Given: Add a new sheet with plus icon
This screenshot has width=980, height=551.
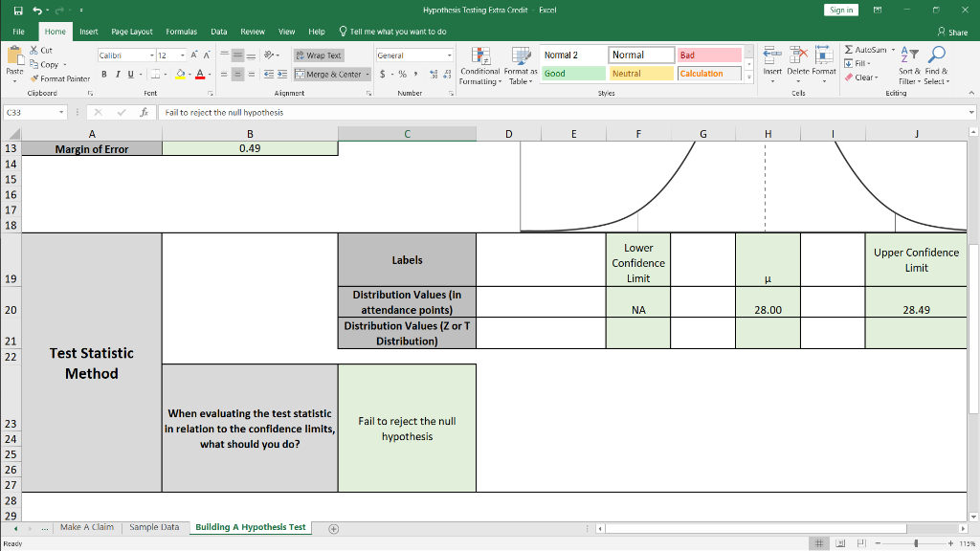Looking at the screenshot, I should pyautogui.click(x=334, y=529).
